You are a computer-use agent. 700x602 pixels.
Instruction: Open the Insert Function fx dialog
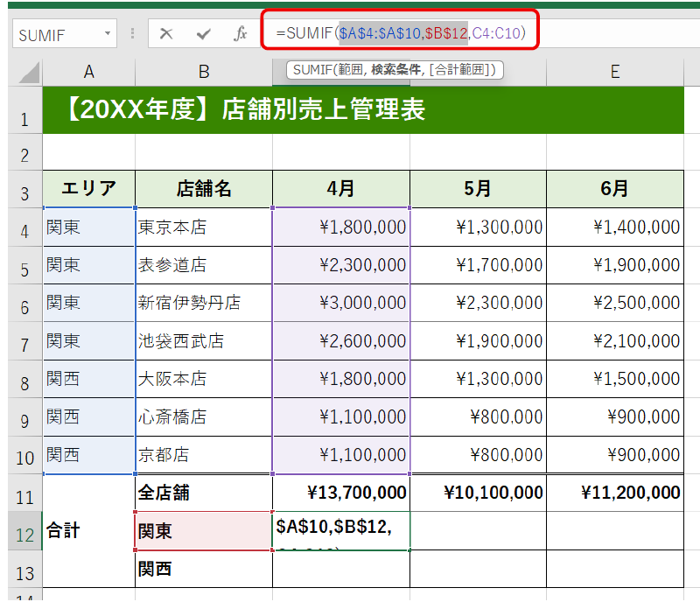[240, 34]
